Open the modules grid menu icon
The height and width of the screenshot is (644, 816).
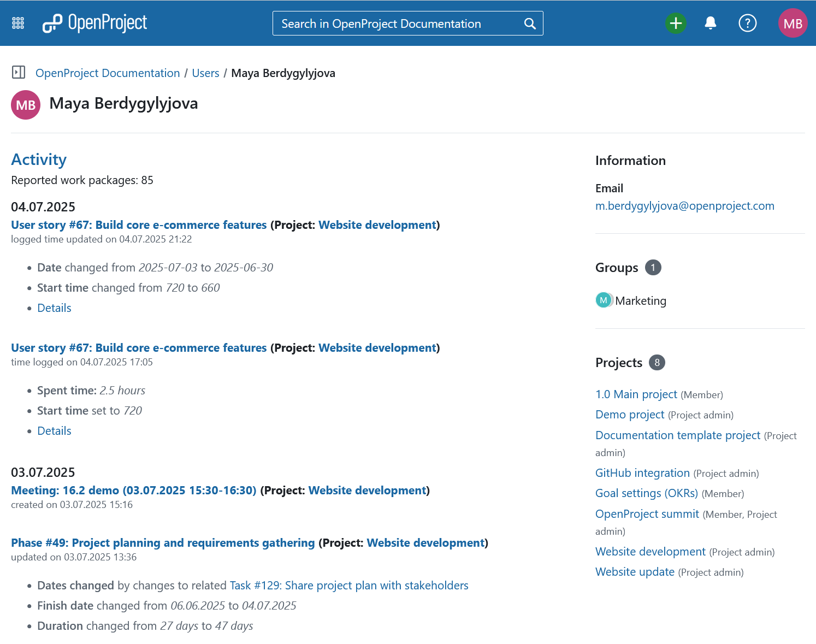tap(18, 23)
